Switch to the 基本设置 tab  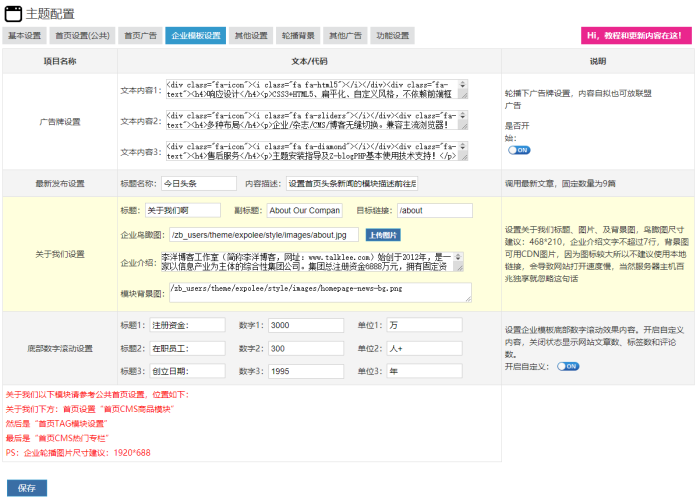coord(25,36)
